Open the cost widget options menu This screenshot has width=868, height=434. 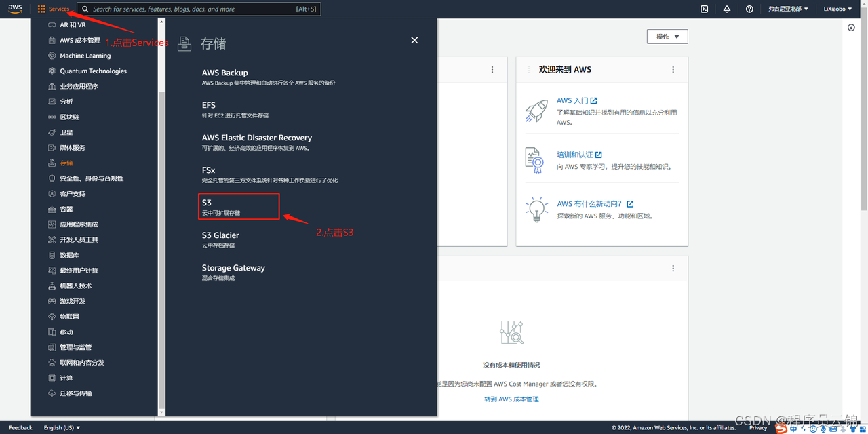point(673,269)
